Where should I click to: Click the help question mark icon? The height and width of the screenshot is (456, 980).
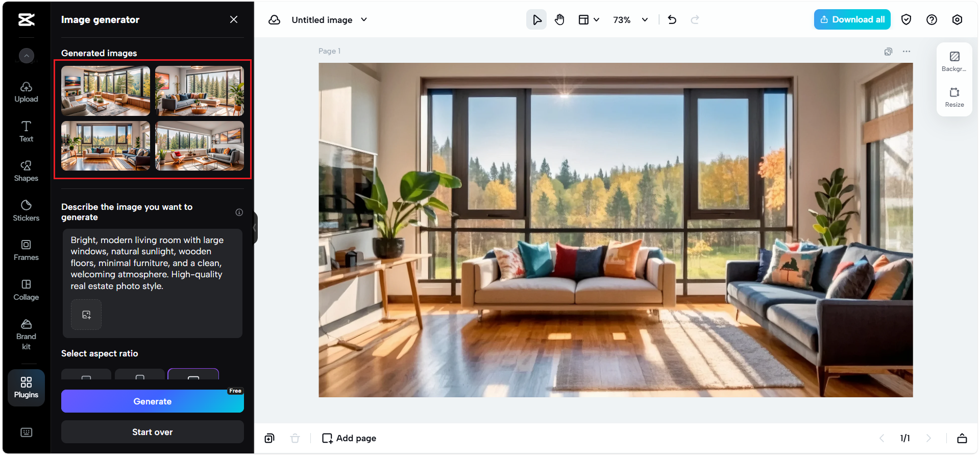coord(932,20)
